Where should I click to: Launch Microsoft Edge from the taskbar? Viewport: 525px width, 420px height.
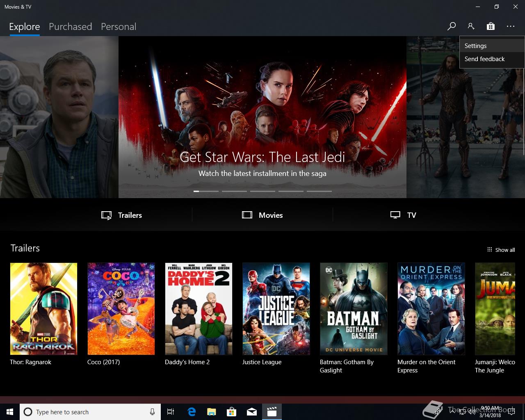[192, 412]
